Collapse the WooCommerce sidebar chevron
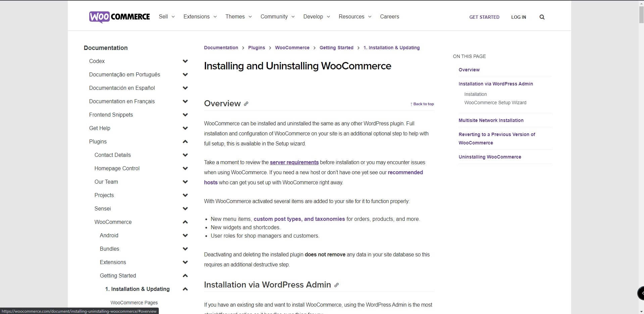 (x=185, y=222)
